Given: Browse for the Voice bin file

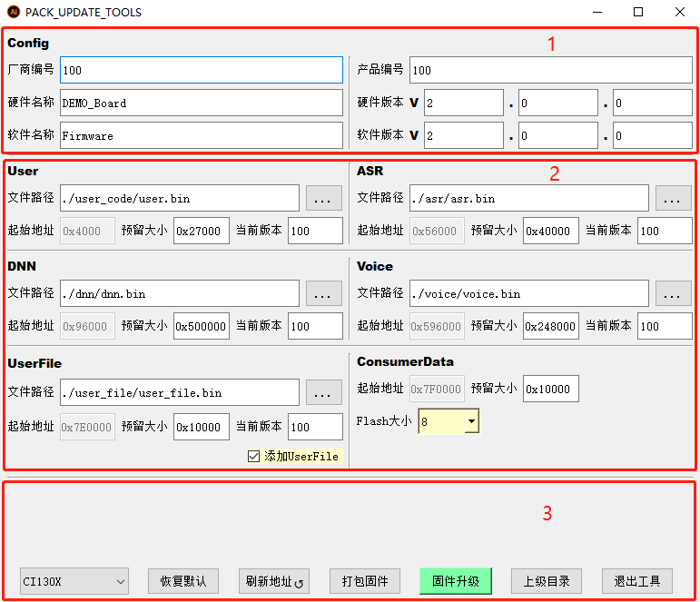Looking at the screenshot, I should pyautogui.click(x=673, y=293).
